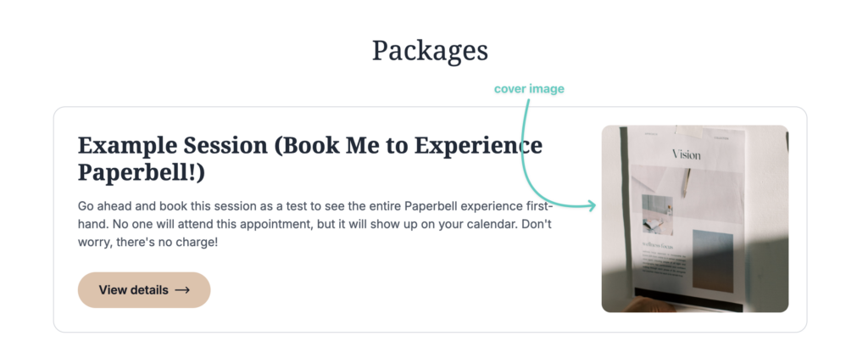Click the arrow icon in View details
The image size is (868, 347).
[182, 290]
